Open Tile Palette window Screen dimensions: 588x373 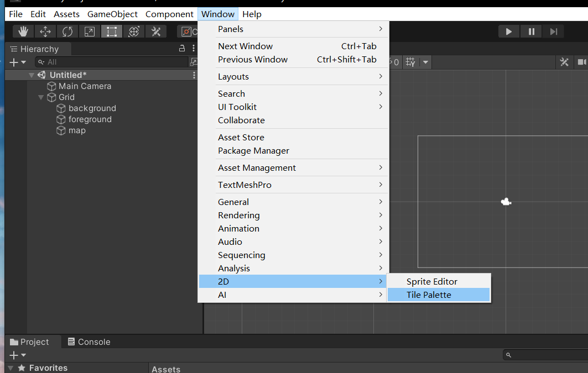(439, 295)
